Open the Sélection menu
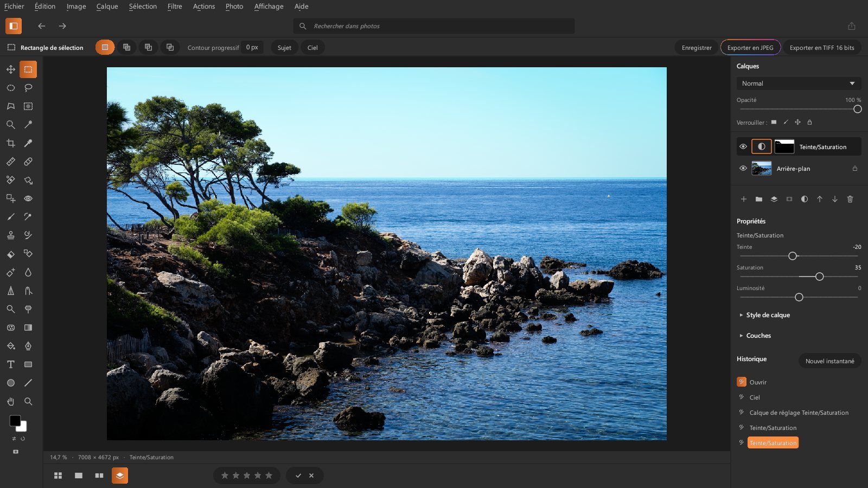Image resolution: width=868 pixels, height=488 pixels. (x=143, y=7)
